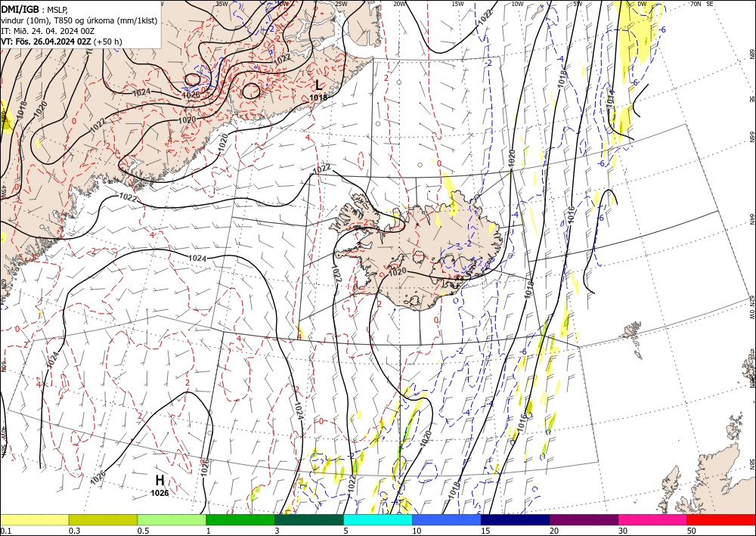Click 'VT: Fös. 26.04.2024 02Z (+50 h)' text

point(61,42)
